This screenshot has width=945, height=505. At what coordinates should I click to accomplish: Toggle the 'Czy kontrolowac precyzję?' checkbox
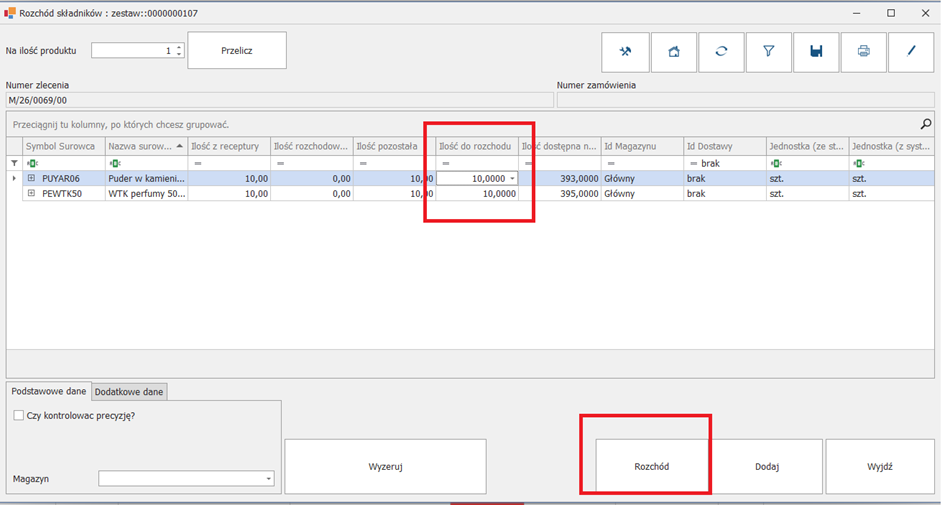(19, 415)
